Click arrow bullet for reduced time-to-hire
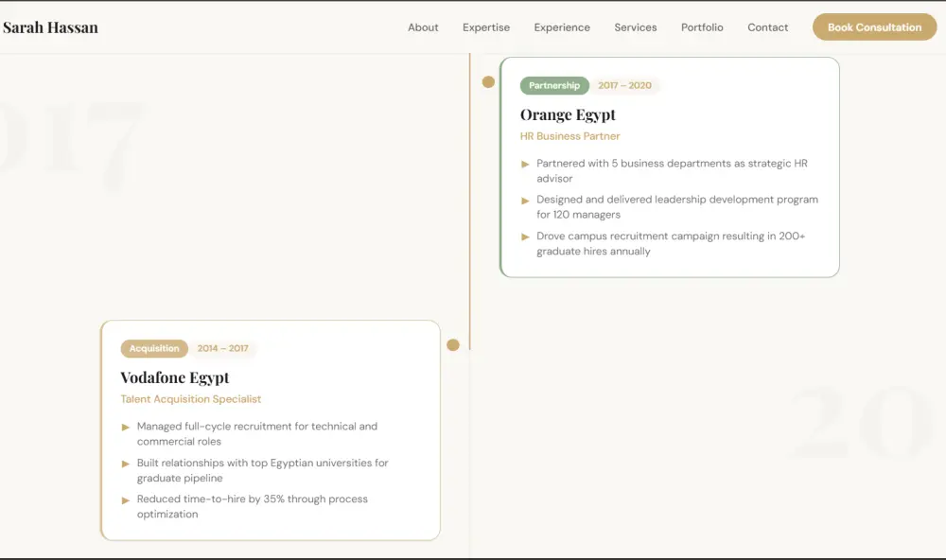This screenshot has width=946, height=560. [x=126, y=499]
